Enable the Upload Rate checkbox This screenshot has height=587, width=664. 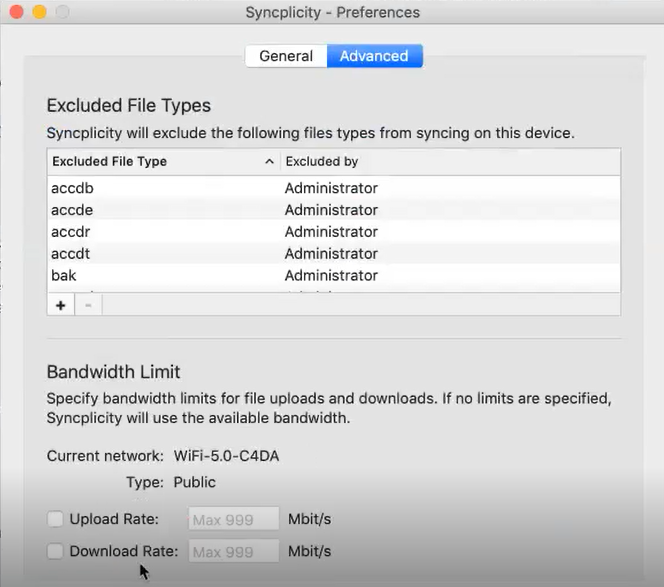(x=55, y=519)
